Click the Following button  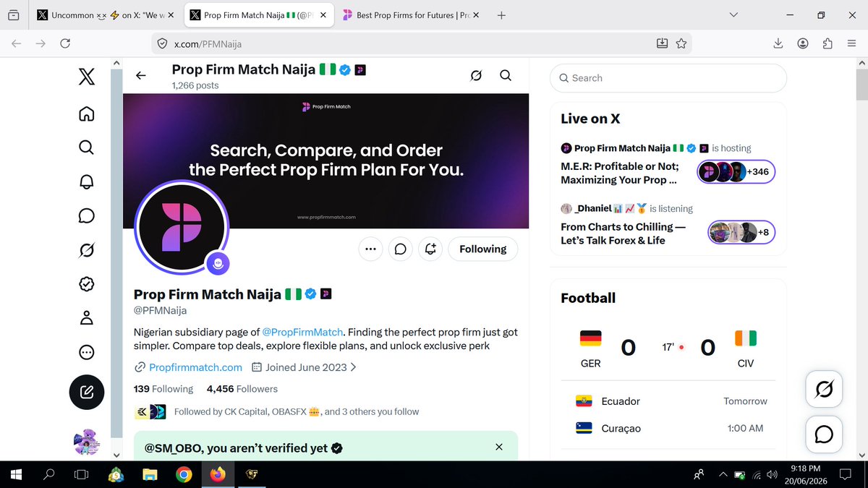pos(483,249)
